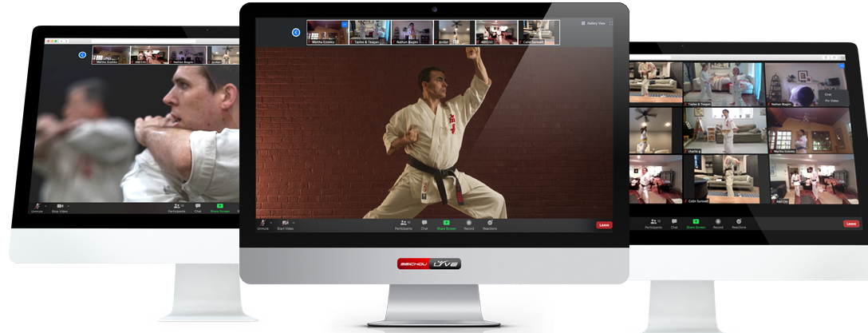The width and height of the screenshot is (868, 333).
Task: Expand audio options arrow beside Unmute, left monitor
Action: [x=45, y=207]
